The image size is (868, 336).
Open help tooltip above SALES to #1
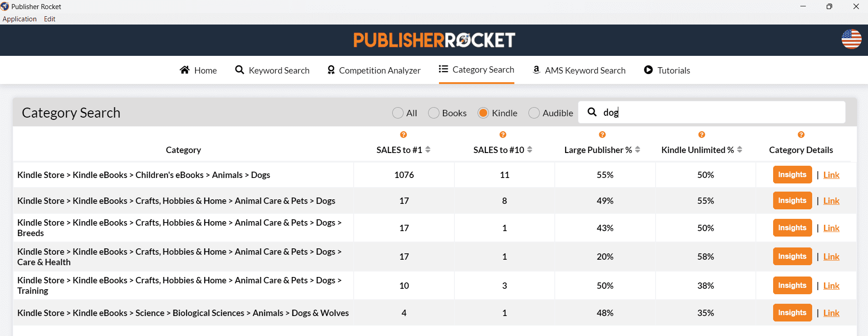click(x=403, y=135)
